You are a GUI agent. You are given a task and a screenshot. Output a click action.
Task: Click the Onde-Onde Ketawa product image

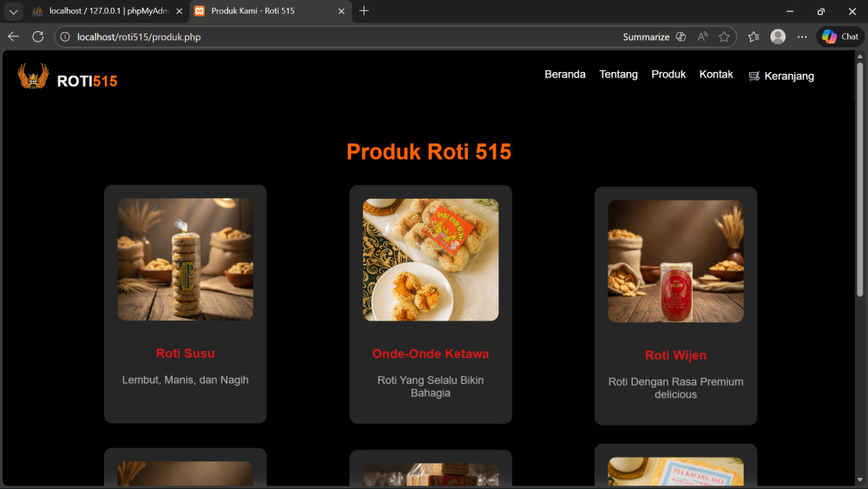[x=431, y=260]
